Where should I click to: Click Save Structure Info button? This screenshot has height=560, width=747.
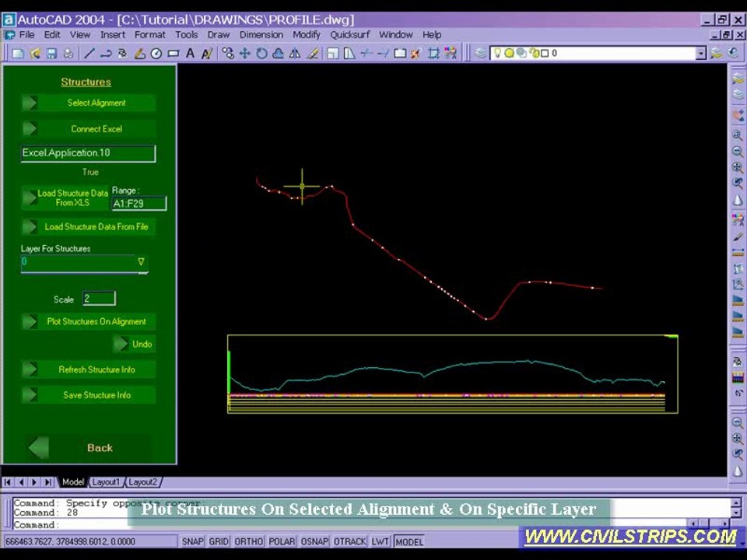pyautogui.click(x=89, y=395)
